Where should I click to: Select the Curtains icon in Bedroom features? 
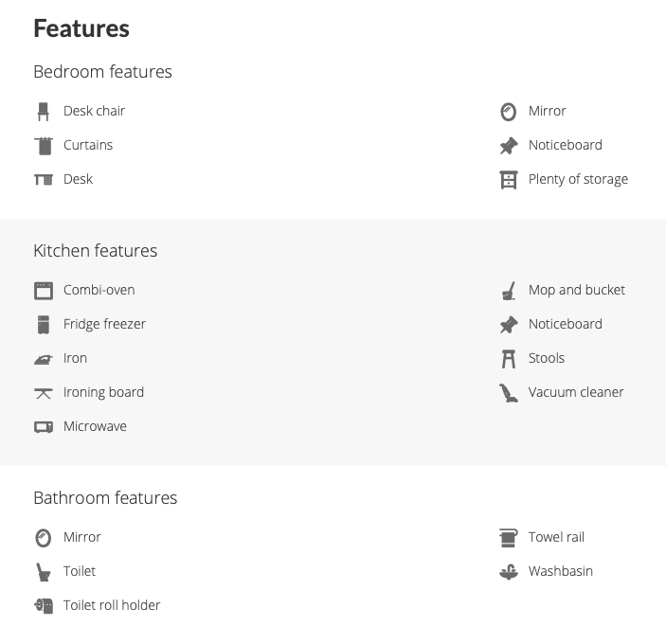click(44, 146)
